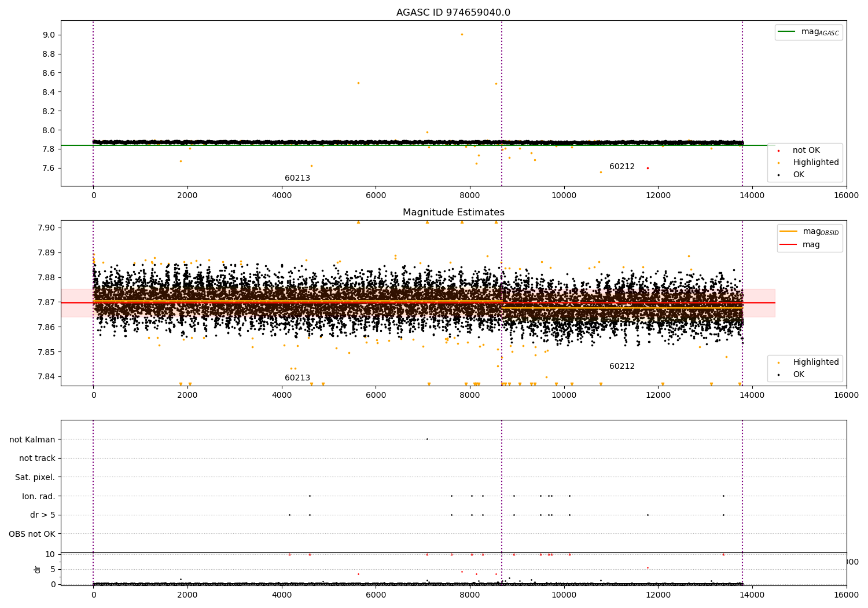Click the 7.88 y-axis tick in middle panel
Image resolution: width=868 pixels, height=608 pixels.
[47, 277]
